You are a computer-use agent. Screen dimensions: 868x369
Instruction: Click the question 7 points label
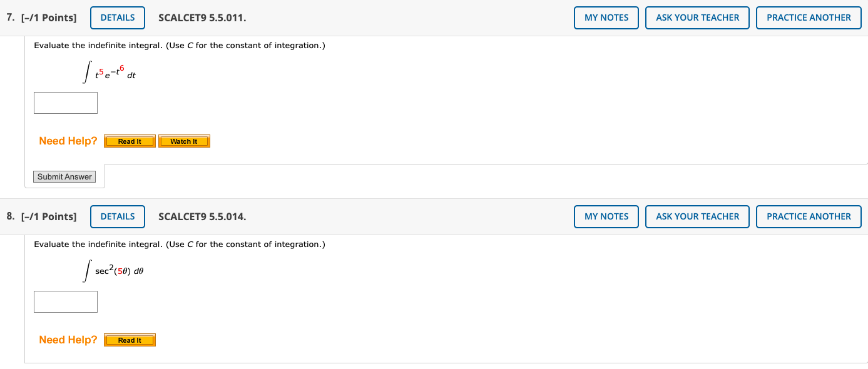click(42, 18)
